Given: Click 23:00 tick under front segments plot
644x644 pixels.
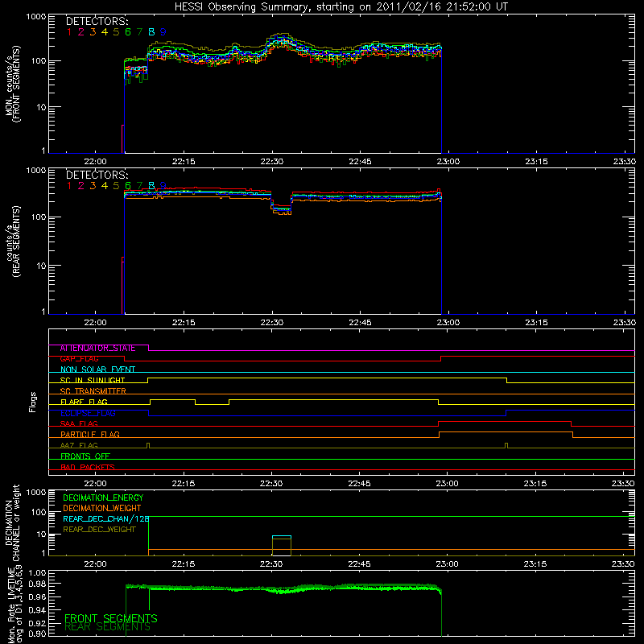Looking at the screenshot, I should coord(448,162).
